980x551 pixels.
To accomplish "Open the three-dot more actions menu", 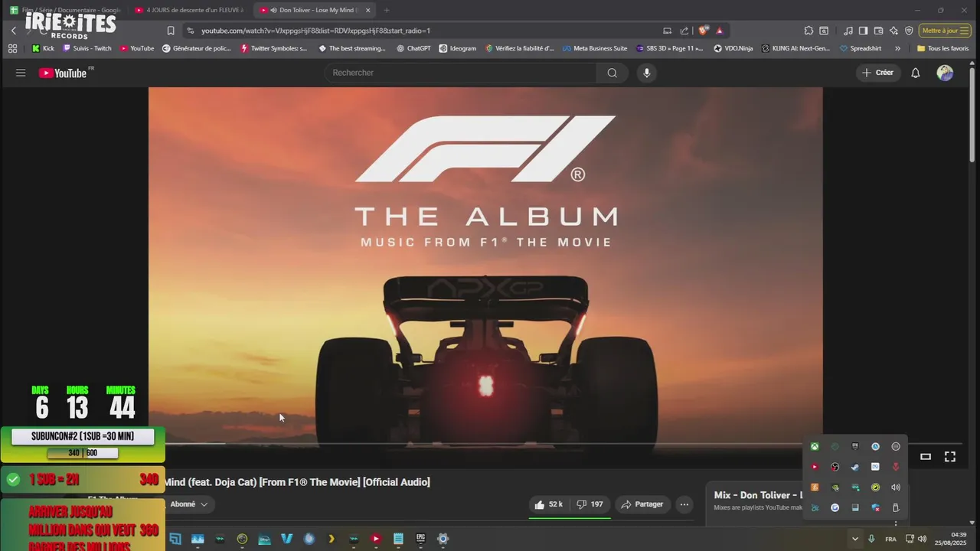I will [x=684, y=504].
